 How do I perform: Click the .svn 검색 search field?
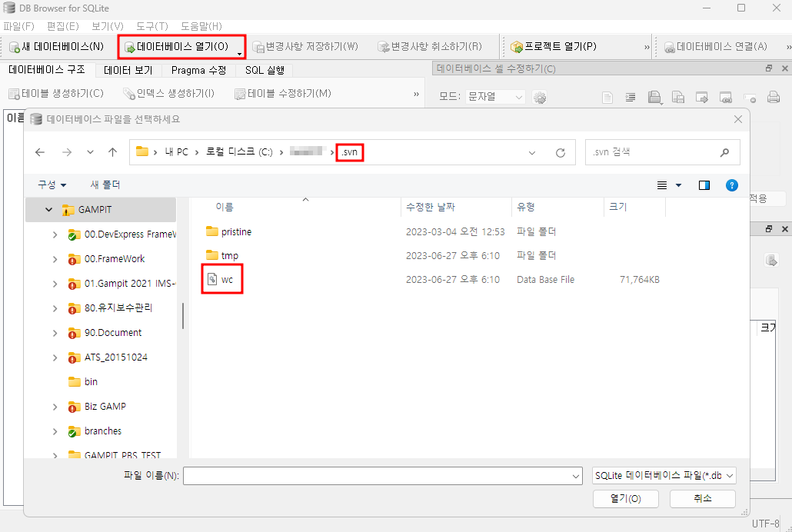662,152
